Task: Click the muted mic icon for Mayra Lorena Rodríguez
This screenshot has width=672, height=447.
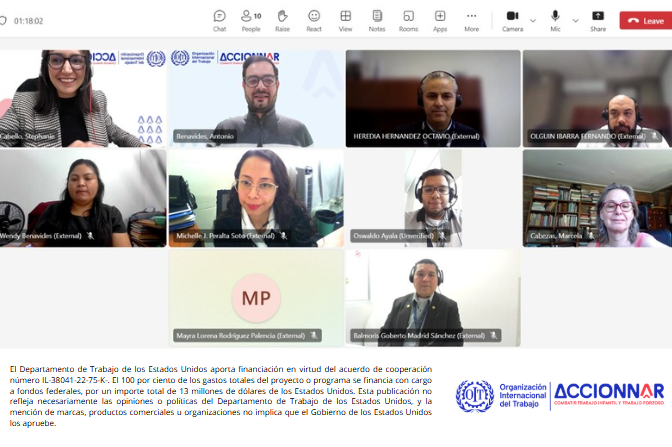Action: (x=314, y=335)
